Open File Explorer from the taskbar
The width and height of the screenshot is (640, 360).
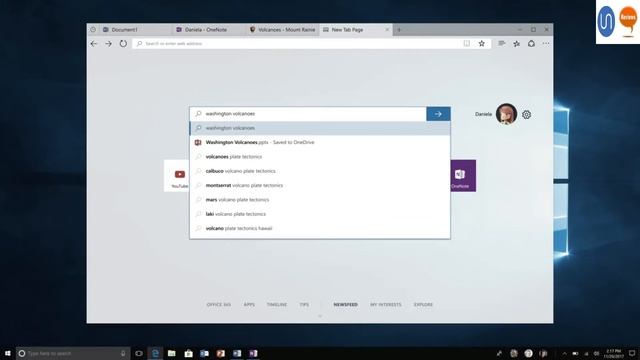click(x=171, y=353)
